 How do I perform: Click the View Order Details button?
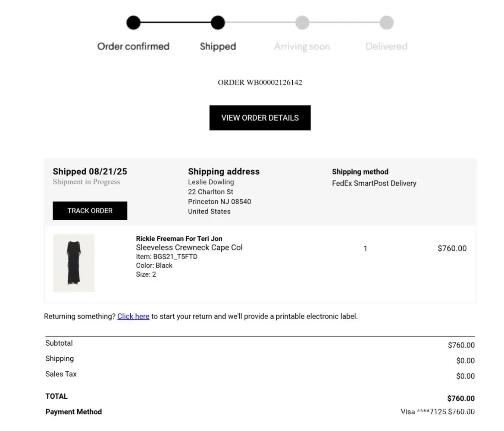[x=260, y=118]
